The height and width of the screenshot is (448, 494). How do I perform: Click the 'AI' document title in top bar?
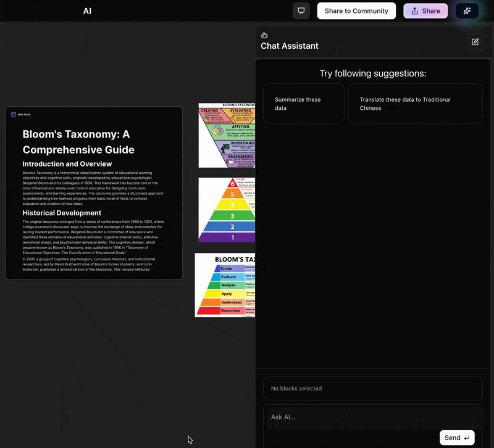[88, 11]
